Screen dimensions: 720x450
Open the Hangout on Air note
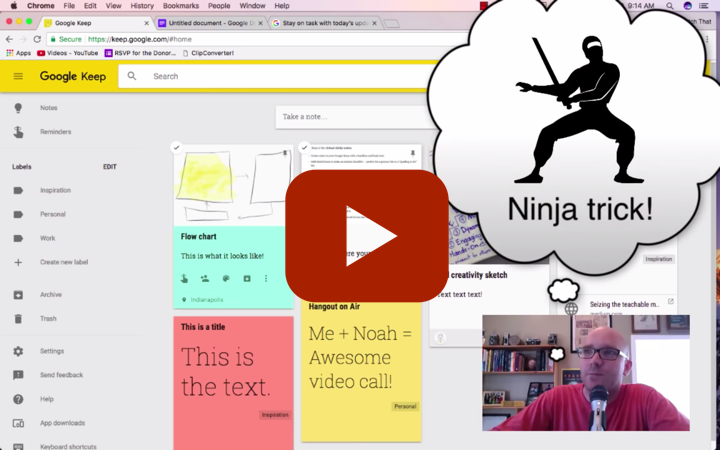click(361, 372)
